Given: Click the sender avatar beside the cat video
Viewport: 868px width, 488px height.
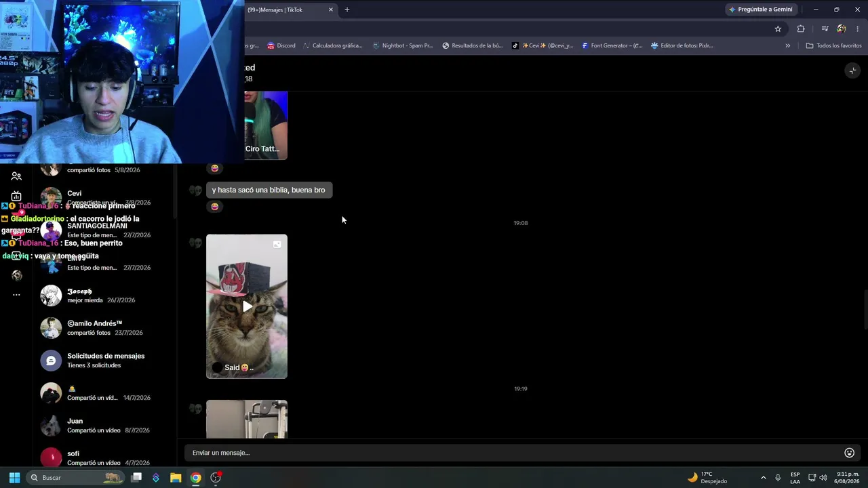Looking at the screenshot, I should point(195,243).
